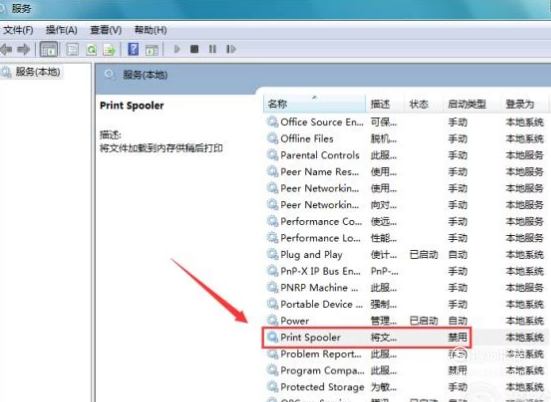Image resolution: width=551 pixels, height=402 pixels.
Task: Click the gear icon beside Print Spooler
Action: coord(272,337)
